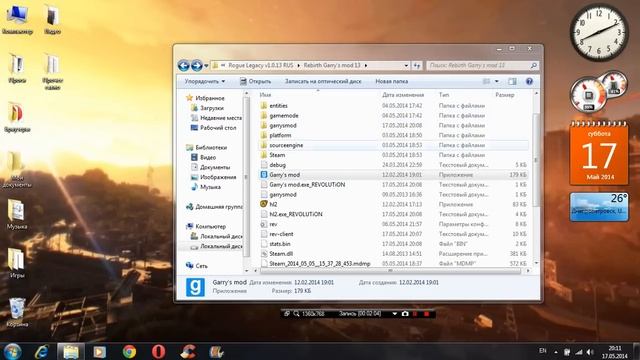
Task: Click the Открыть toolbar button
Action: click(256, 82)
